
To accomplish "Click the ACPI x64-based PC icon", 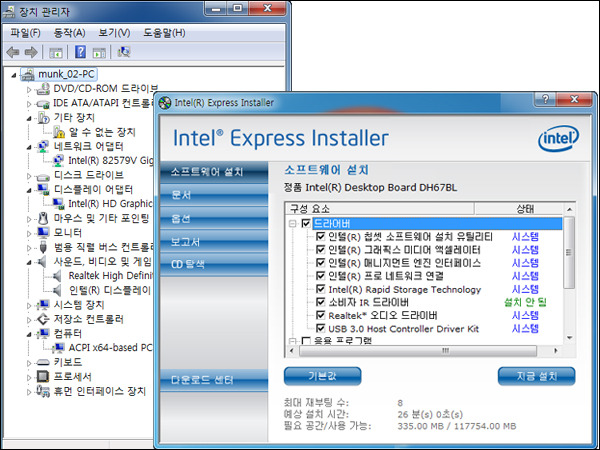I will coord(58,348).
